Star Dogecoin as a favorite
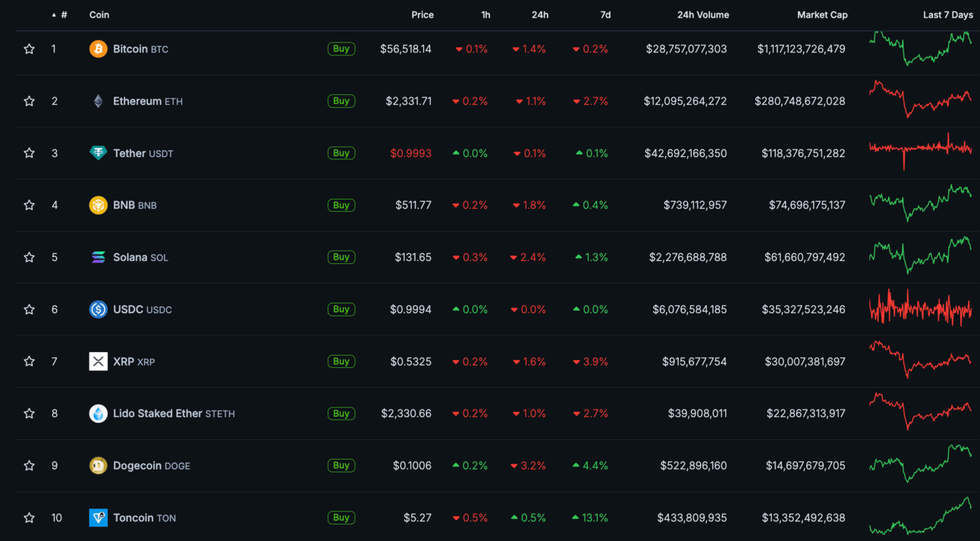This screenshot has height=541, width=980. click(29, 466)
